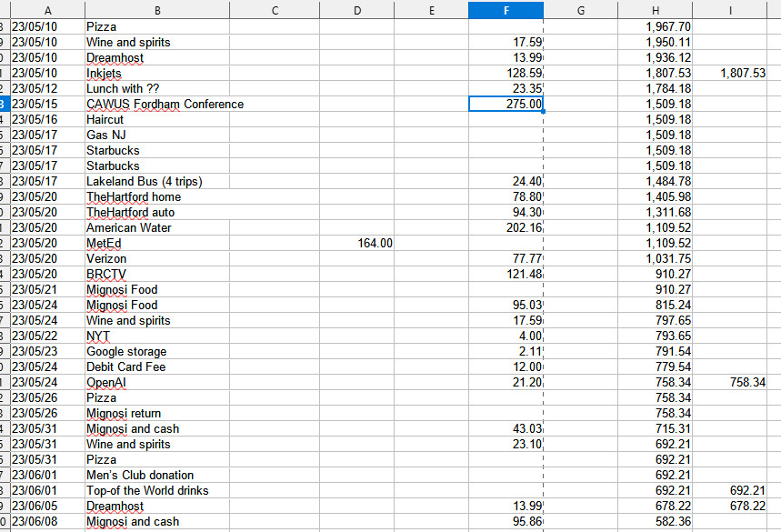Screen dimensions: 781x532
Task: Click the TheHartford auto cell
Action: pos(157,212)
